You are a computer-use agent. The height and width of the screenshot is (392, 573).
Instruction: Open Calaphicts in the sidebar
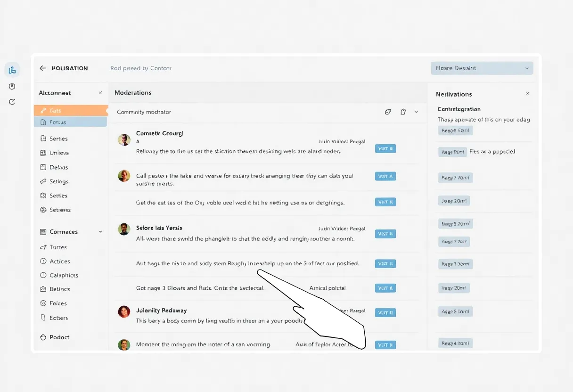pyautogui.click(x=64, y=275)
